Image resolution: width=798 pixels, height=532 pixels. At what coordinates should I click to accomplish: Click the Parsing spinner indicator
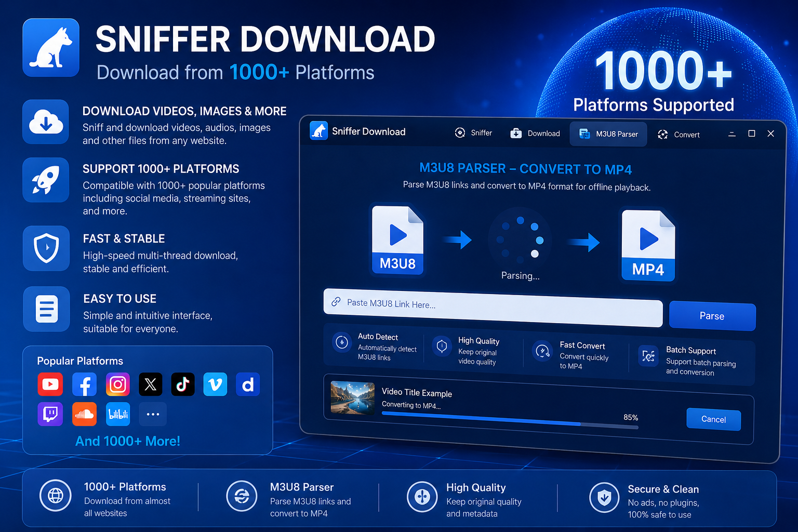coord(520,238)
